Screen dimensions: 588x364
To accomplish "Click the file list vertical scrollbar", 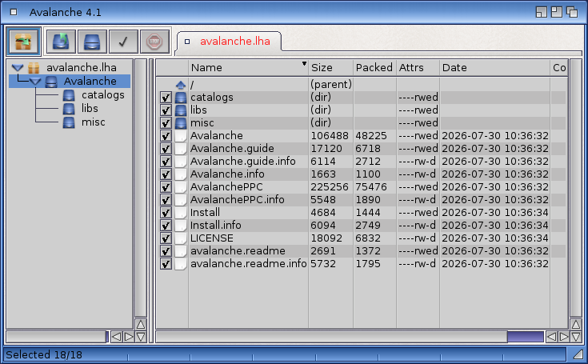I will 576,188.
